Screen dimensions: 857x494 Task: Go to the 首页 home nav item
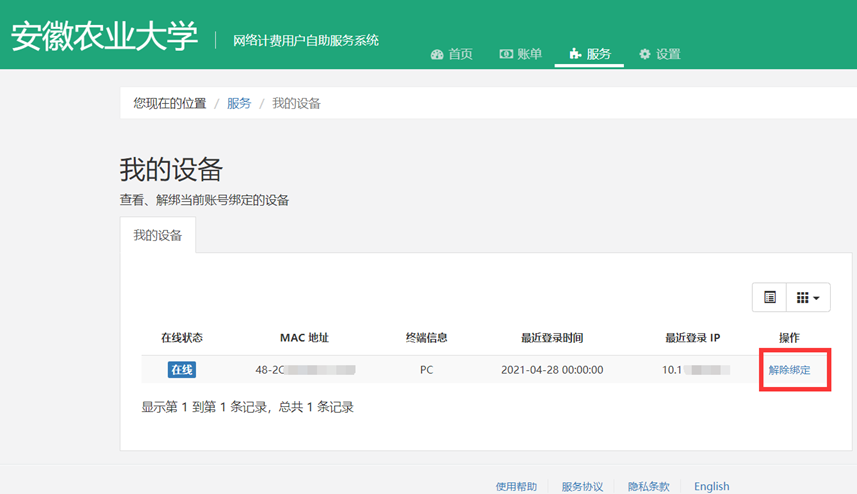pos(452,54)
